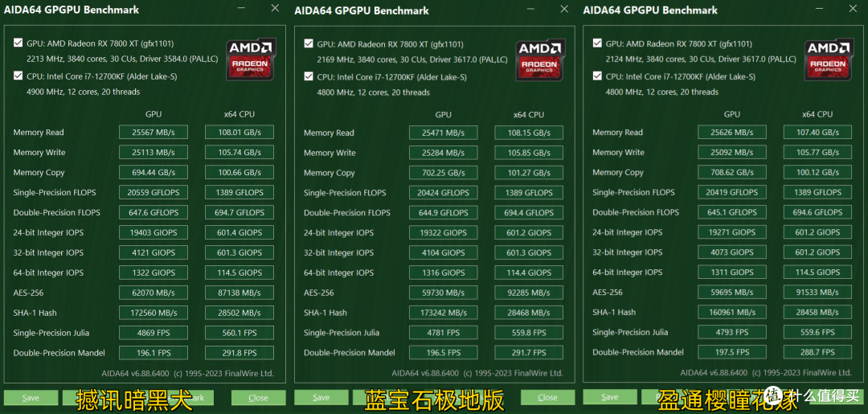Minimize the 2169 MHz benchmark window

[531, 9]
